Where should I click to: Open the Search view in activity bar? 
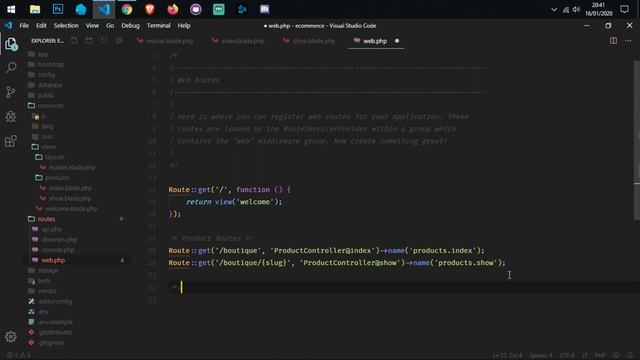tap(11, 67)
